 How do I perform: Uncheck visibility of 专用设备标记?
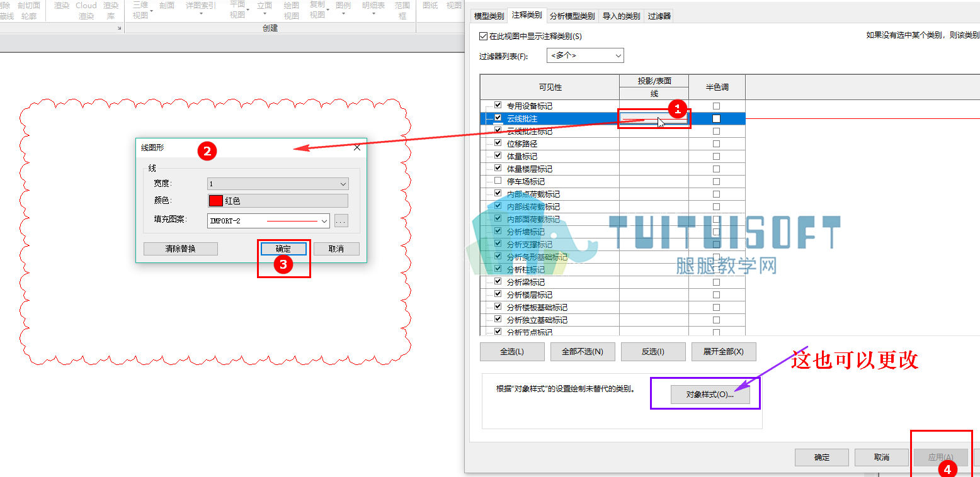tap(498, 106)
